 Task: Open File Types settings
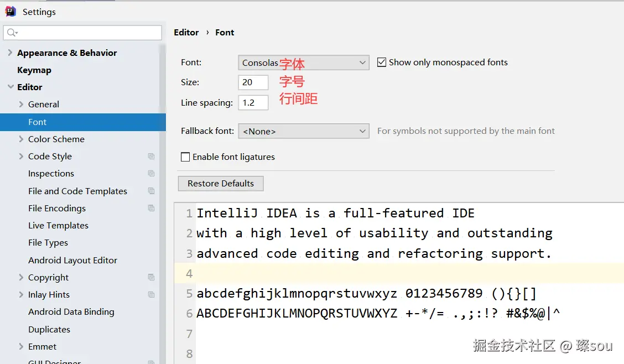[x=48, y=243]
